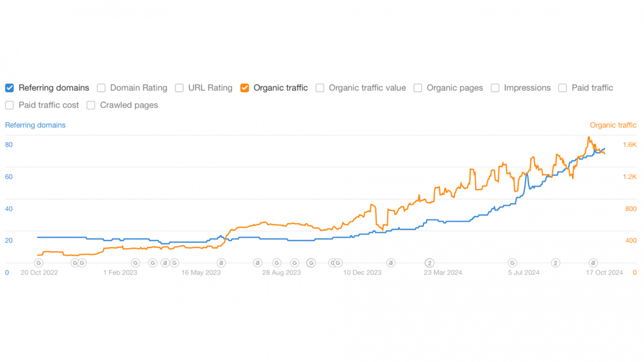Click the 'a' marker above 17 Oct 2024
Image resolution: width=644 pixels, height=362 pixels.
point(594,263)
